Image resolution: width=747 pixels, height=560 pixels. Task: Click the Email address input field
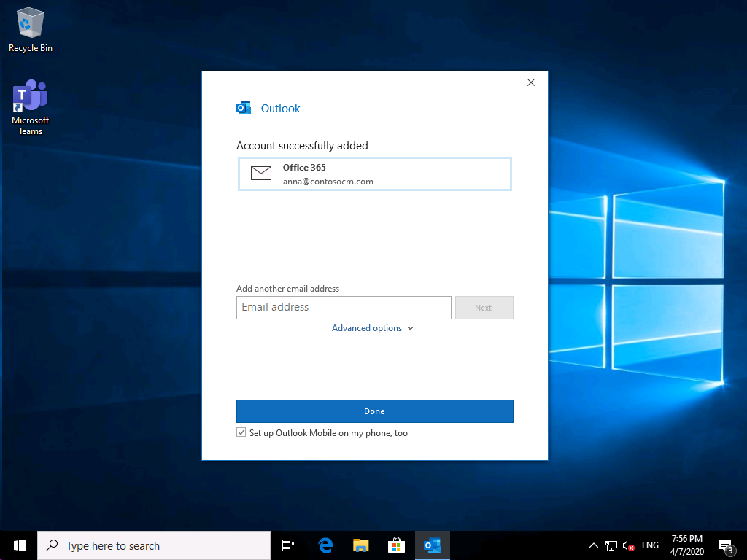pos(344,308)
